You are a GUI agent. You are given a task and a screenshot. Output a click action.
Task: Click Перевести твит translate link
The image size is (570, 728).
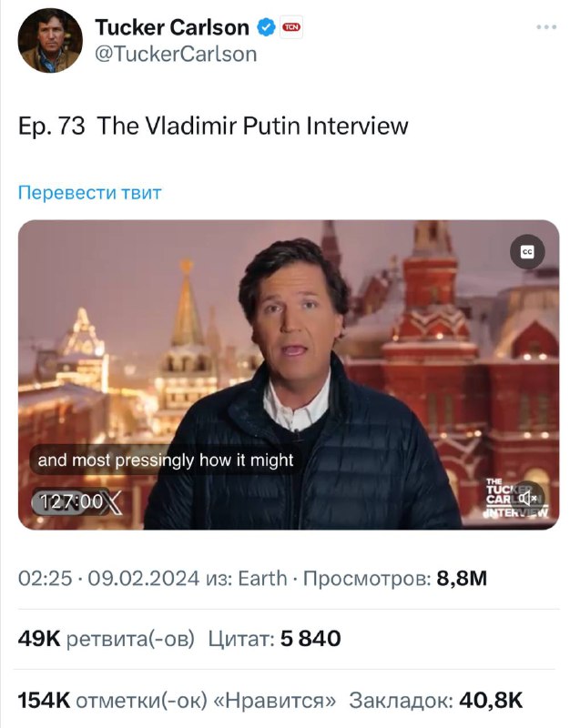coord(89,192)
